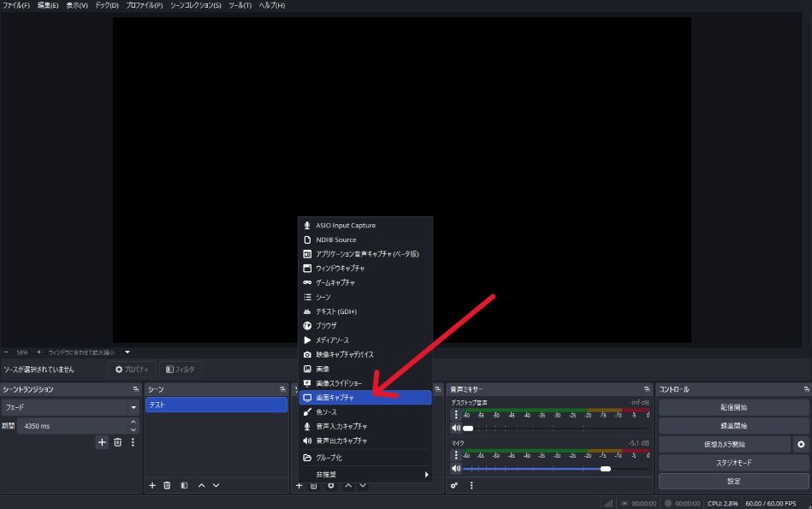Open the マイク three-dot options menu
Screen dimensions: 812x509
pos(456,455)
